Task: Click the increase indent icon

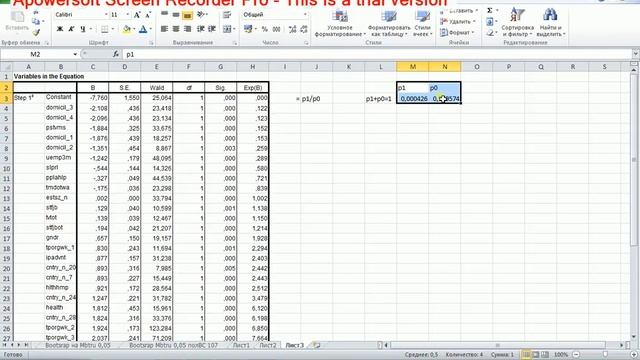Action: click(212, 29)
